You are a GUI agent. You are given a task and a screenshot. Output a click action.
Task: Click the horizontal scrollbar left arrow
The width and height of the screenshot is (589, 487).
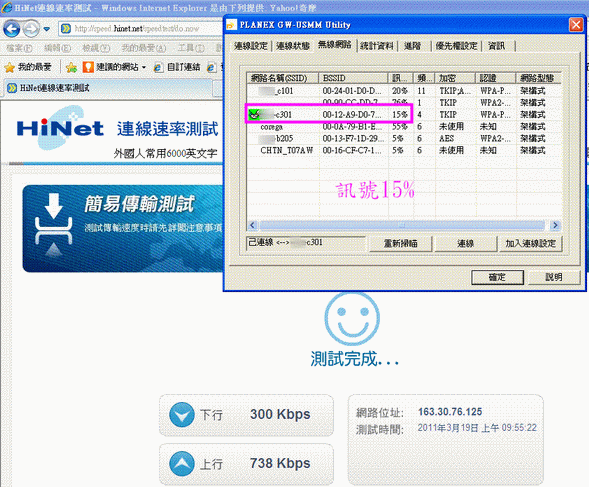click(252, 225)
